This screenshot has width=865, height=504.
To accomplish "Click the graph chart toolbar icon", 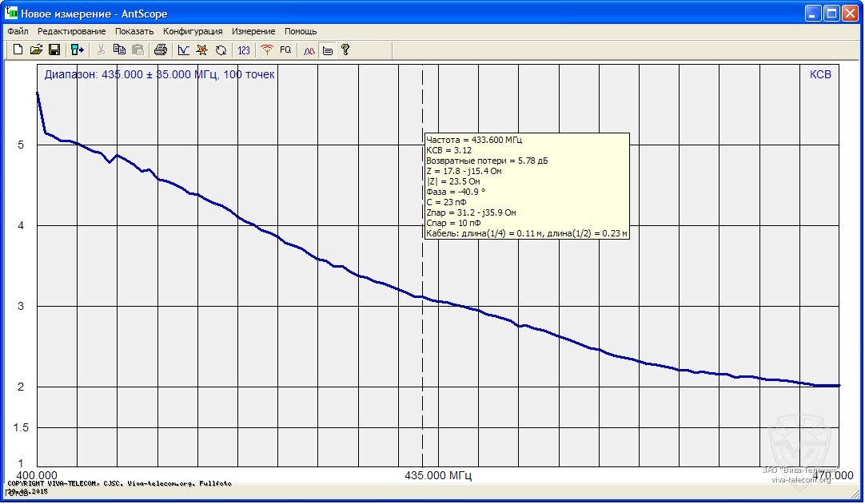I will [x=184, y=50].
